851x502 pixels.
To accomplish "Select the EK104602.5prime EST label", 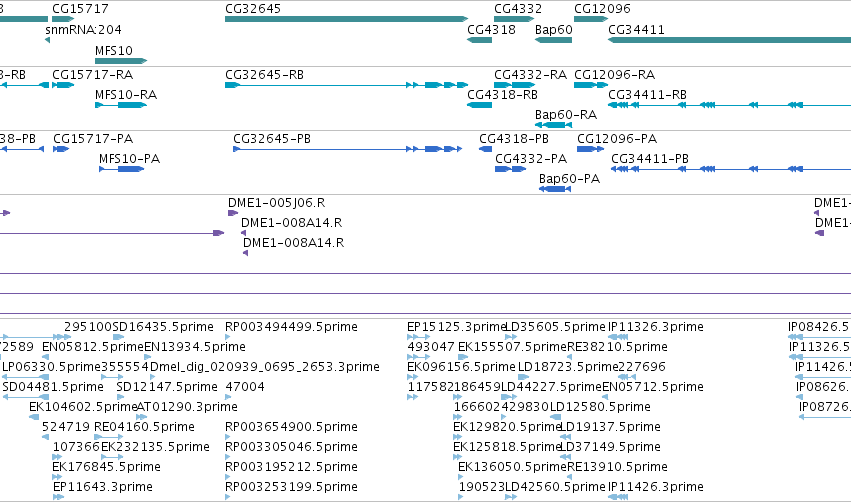I will 83,407.
